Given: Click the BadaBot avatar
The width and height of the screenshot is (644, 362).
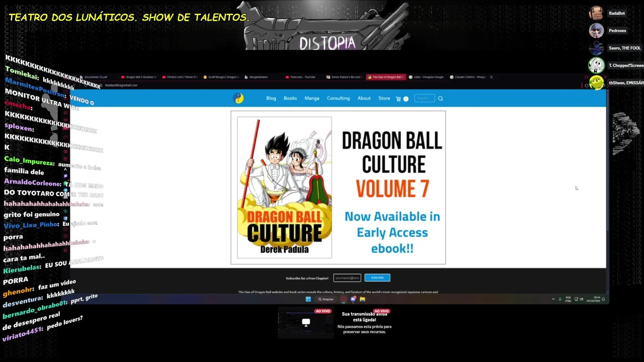Looking at the screenshot, I should click(596, 13).
